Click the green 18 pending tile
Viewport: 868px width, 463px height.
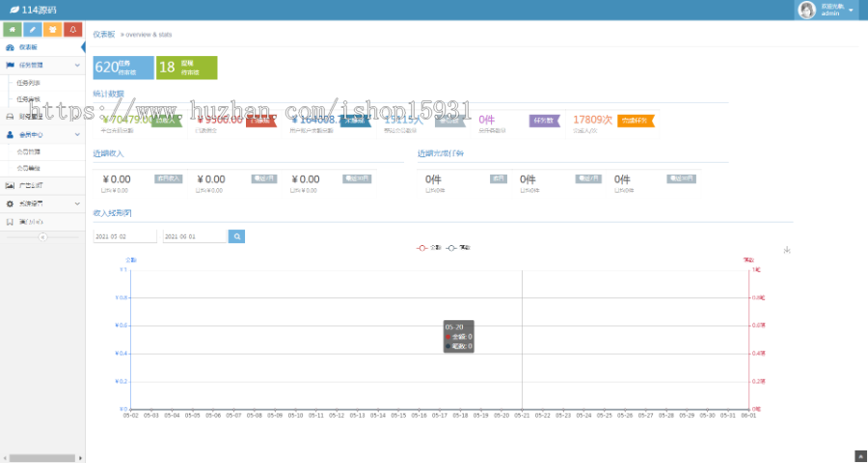coord(186,68)
